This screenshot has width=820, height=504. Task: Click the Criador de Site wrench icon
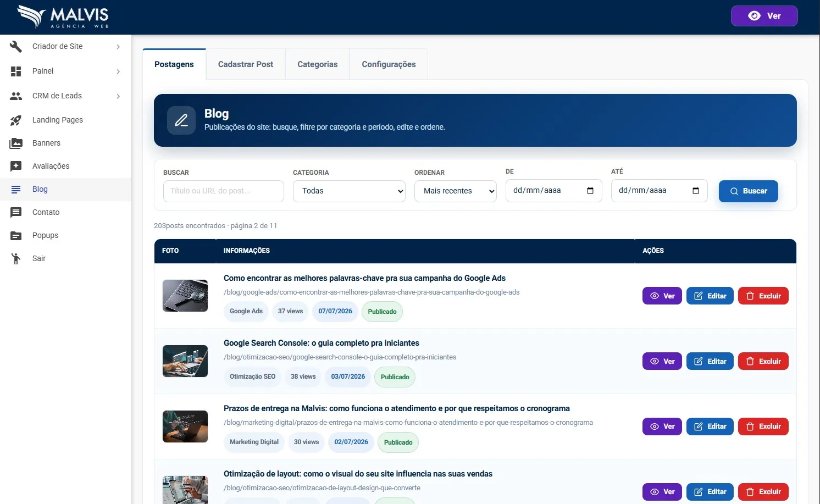(16, 47)
